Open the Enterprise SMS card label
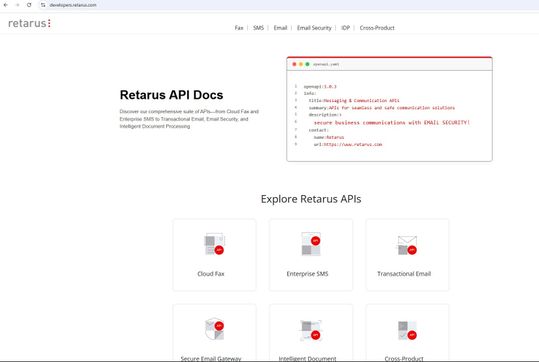The image size is (539, 362). 307,274
